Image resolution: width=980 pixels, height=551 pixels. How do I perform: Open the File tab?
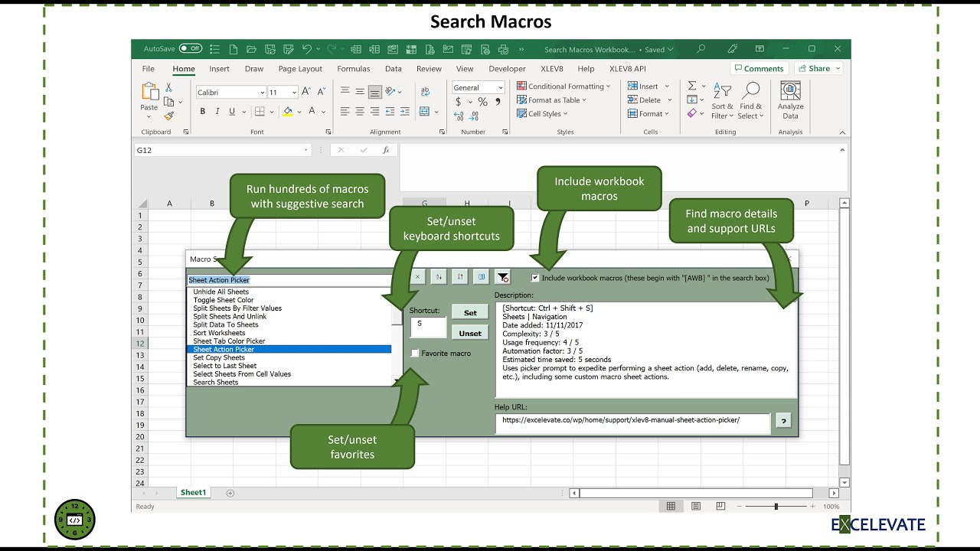click(148, 69)
